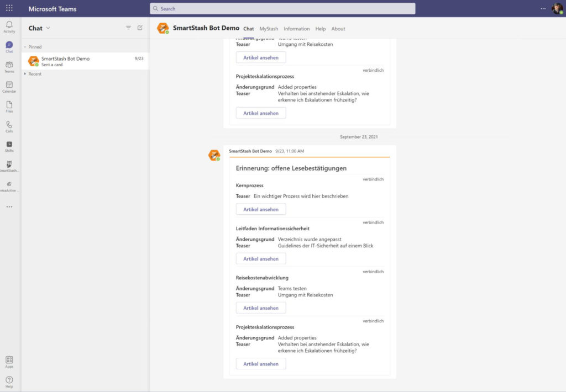
Task: Click text Ein wichtiger Prozess wird hier beschrieben
Action: [x=301, y=196]
